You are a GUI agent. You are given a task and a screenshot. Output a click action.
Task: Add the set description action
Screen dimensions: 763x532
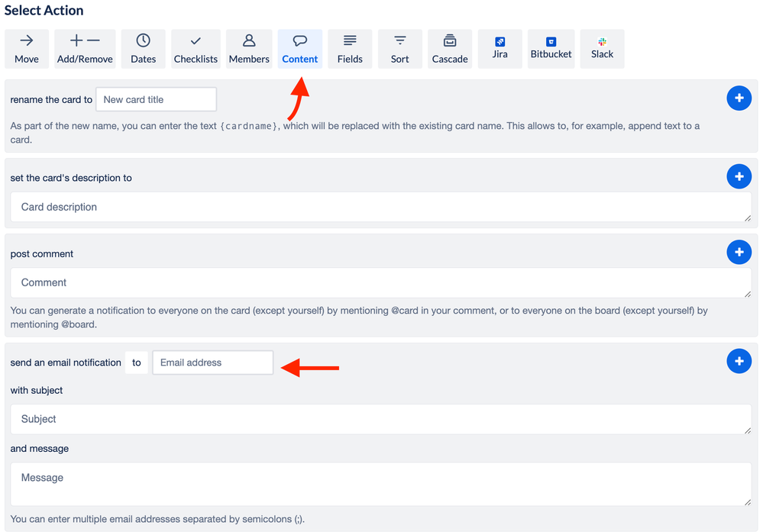pyautogui.click(x=739, y=176)
